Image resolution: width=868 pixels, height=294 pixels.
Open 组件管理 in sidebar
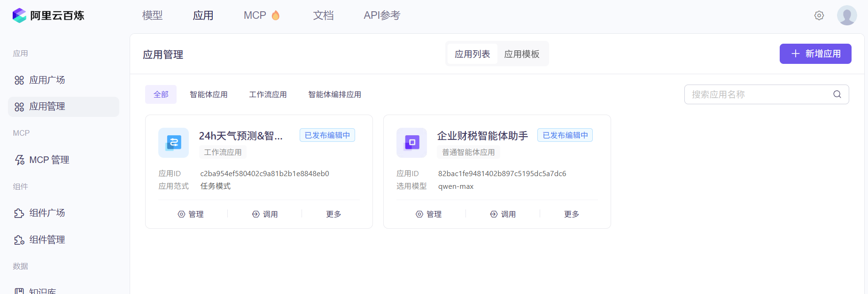coord(63,240)
